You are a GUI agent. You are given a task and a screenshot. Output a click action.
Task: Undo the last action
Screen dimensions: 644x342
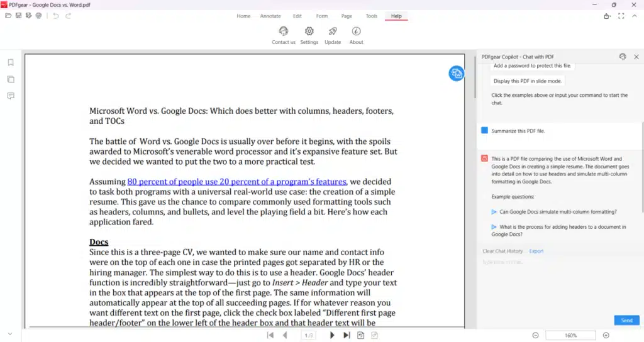[56, 16]
